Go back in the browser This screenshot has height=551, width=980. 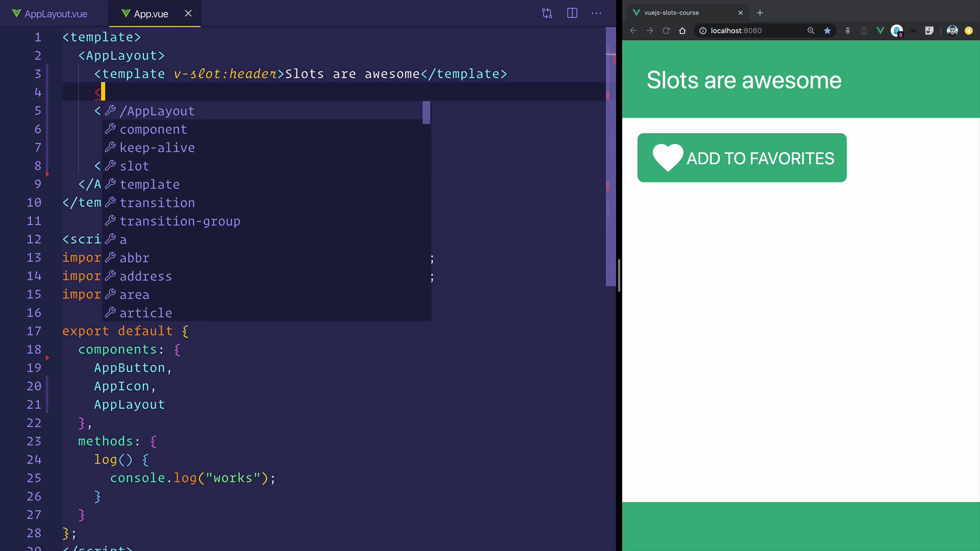tap(633, 31)
